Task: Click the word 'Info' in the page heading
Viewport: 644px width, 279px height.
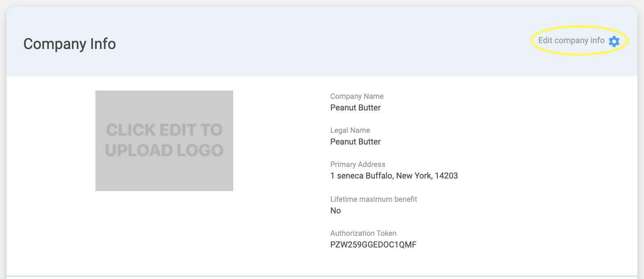Action: (x=102, y=44)
